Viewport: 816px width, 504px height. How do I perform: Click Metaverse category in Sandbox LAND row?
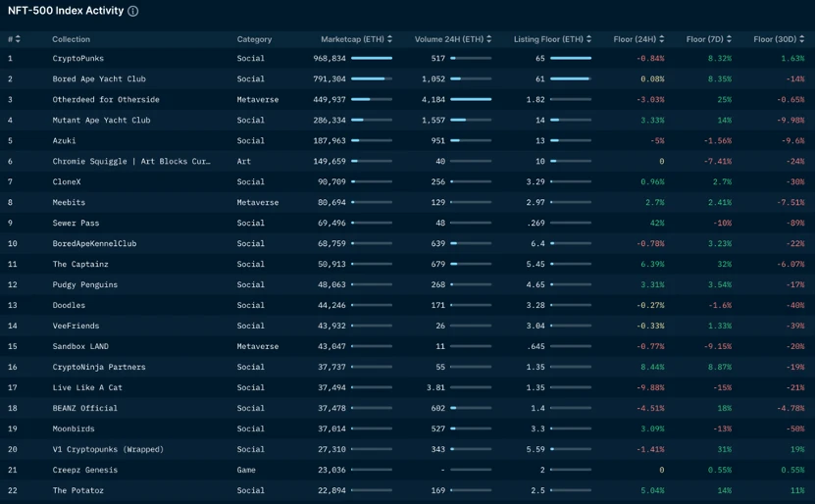pos(258,346)
